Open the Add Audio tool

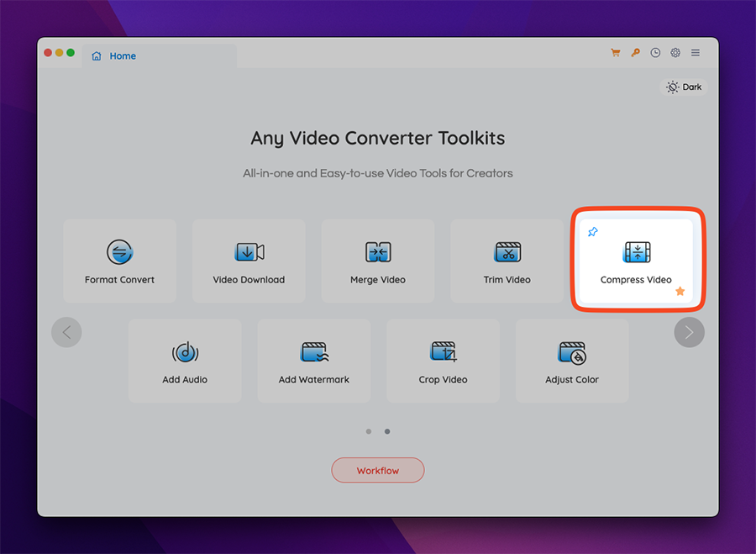point(185,361)
